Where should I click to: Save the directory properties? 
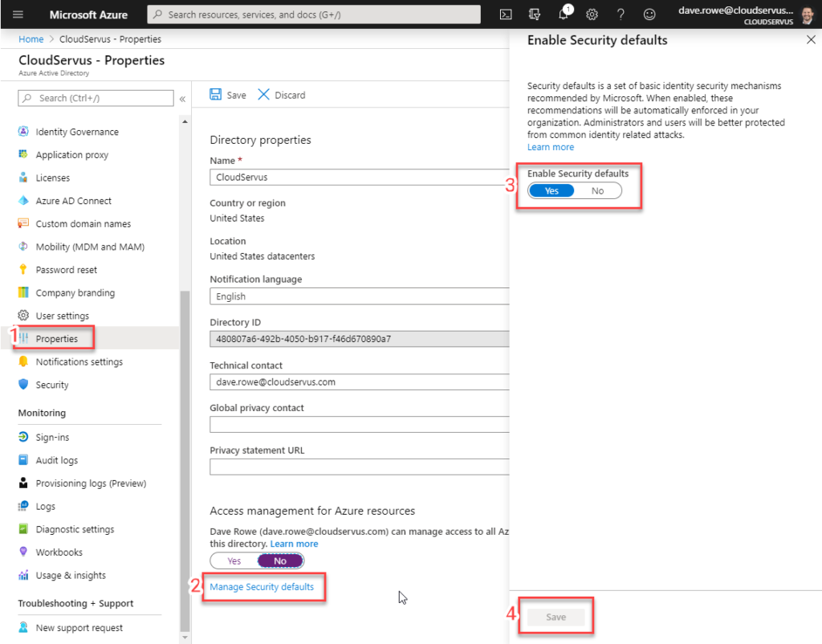click(228, 95)
